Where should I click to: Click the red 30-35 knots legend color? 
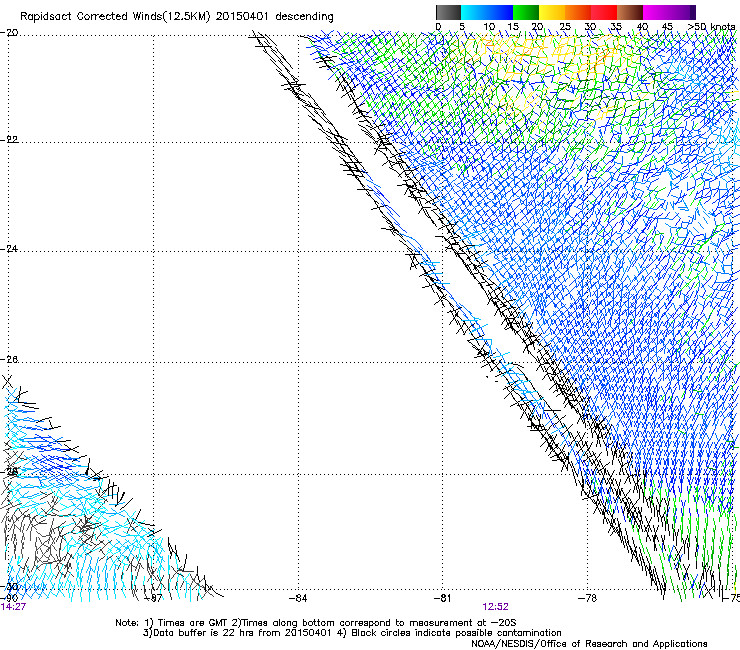604,12
